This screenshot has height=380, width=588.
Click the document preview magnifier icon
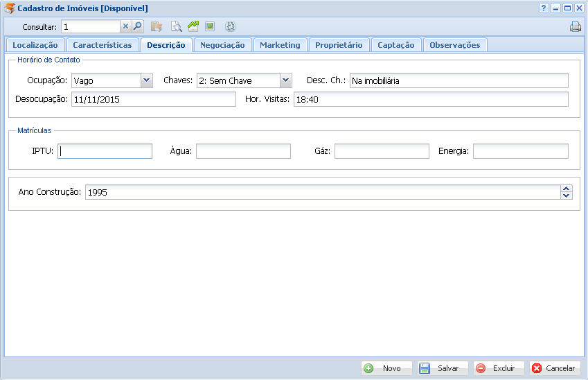coord(177,27)
